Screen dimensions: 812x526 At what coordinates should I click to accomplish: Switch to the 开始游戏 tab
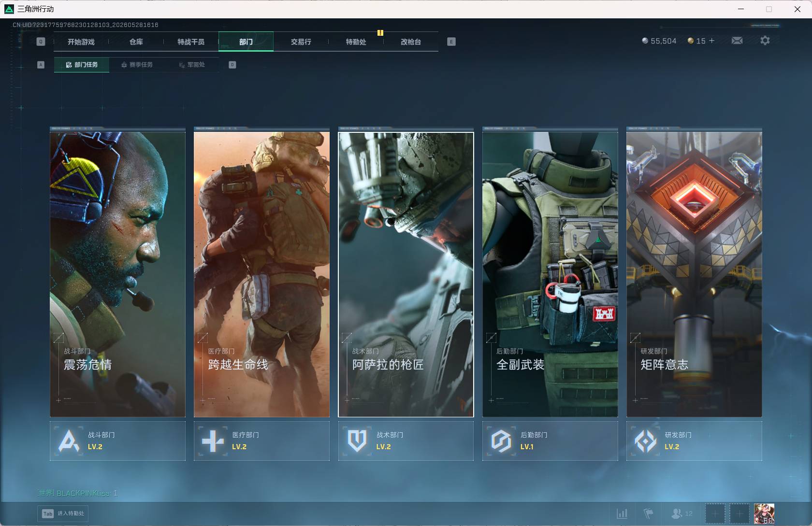(81, 42)
